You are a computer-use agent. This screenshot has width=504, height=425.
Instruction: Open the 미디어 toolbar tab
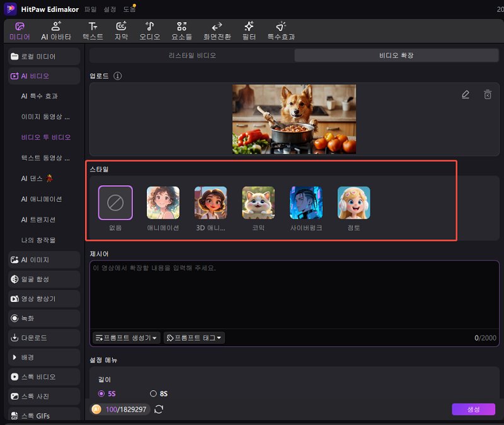click(x=20, y=31)
